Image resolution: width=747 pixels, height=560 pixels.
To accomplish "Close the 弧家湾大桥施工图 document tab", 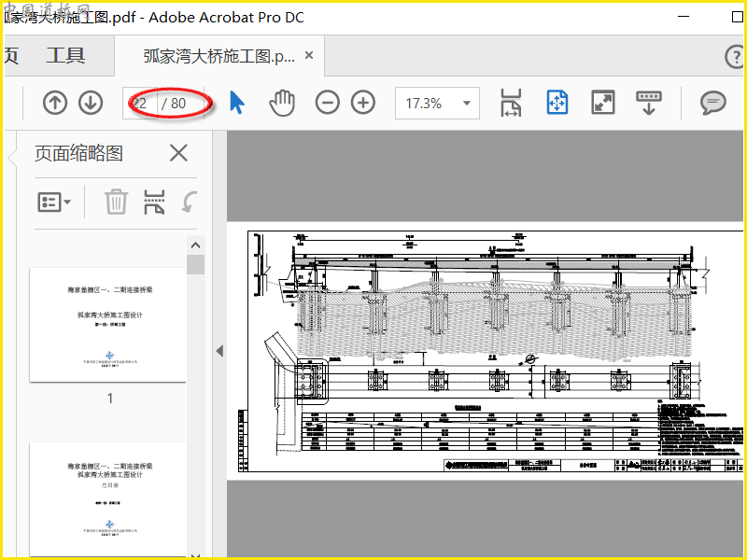I will (x=309, y=56).
